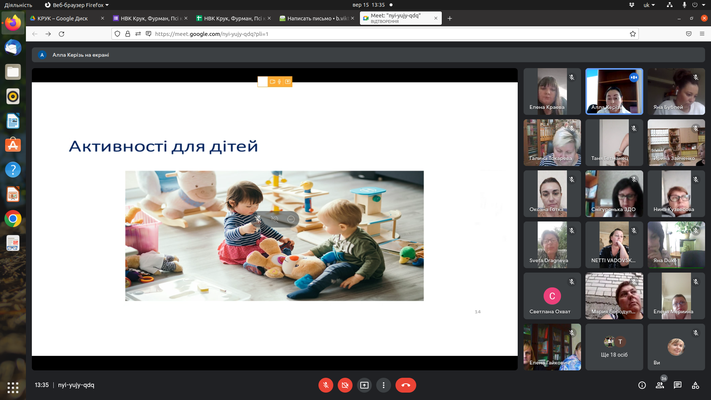Close the Написать письмо tab
Screen dimensions: 711x400
[x=352, y=19]
